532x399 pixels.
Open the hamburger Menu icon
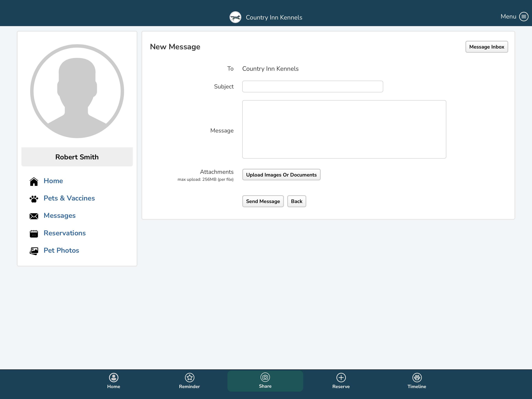[524, 17]
